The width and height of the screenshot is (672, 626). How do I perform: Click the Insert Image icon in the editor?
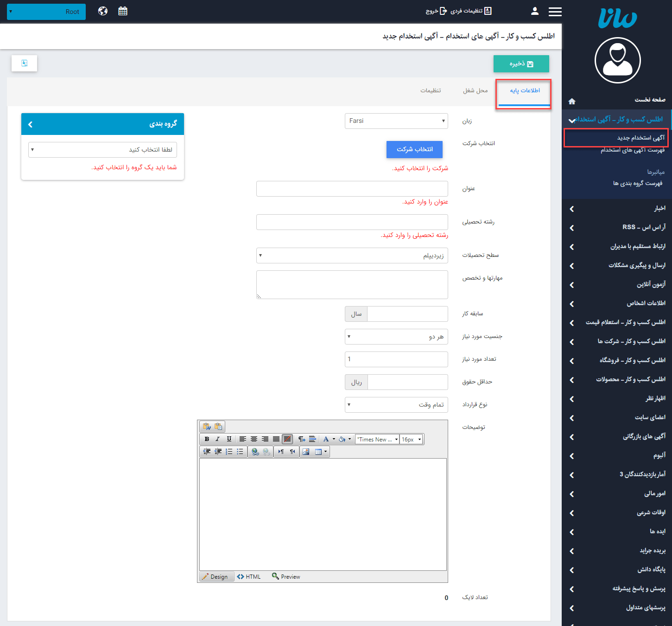[x=305, y=452]
